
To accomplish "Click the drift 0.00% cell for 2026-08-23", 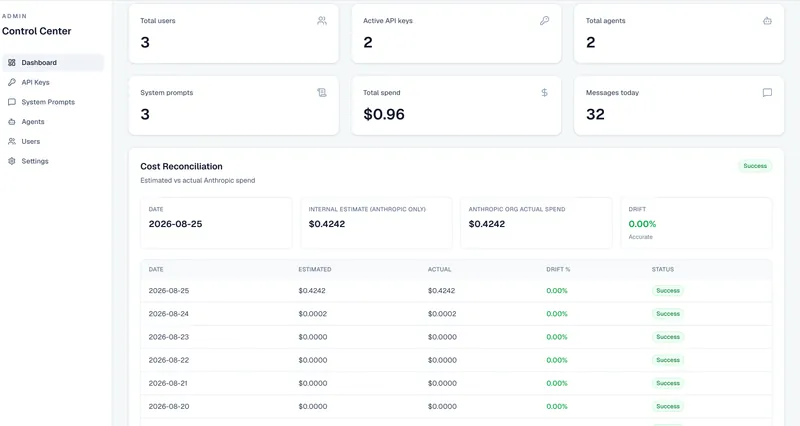I will click(x=557, y=337).
